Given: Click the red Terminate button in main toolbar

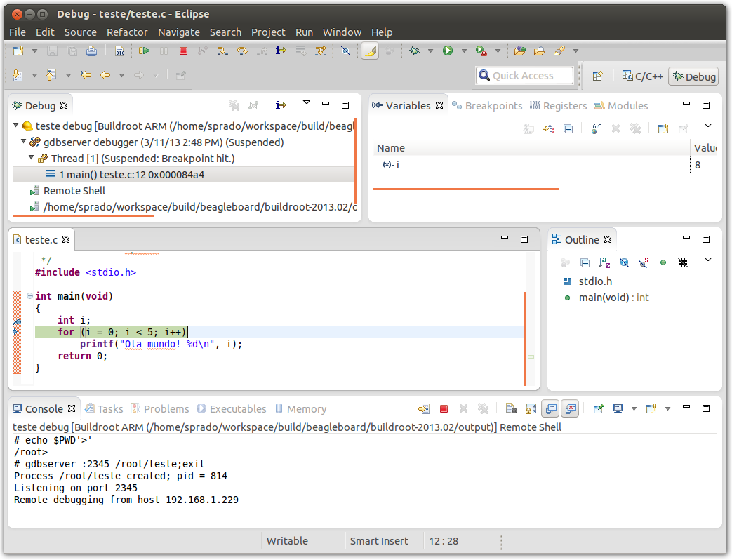Looking at the screenshot, I should click(183, 51).
